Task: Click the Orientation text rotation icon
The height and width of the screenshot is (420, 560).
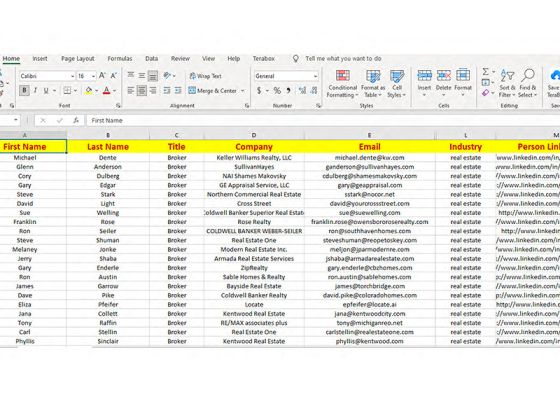Action: 167,75
